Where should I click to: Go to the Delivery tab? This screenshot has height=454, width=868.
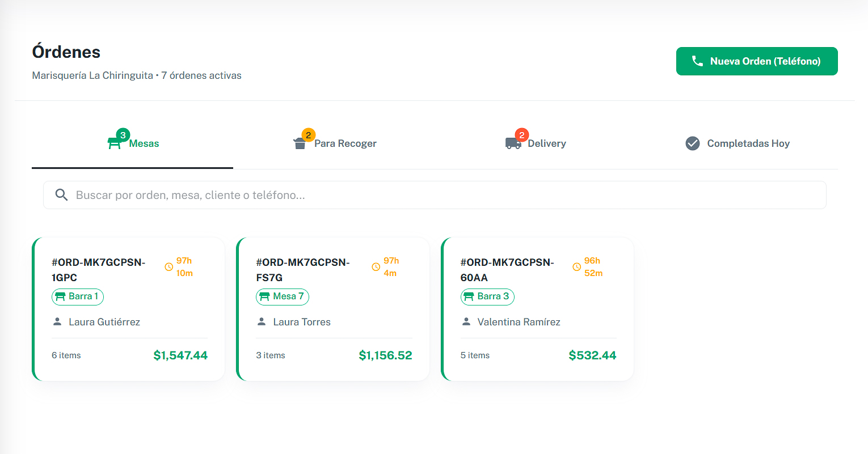click(536, 144)
